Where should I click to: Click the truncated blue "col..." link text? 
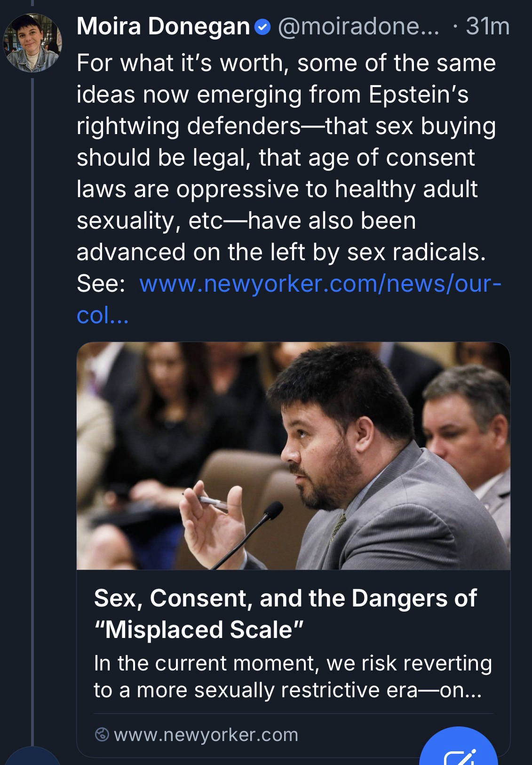point(102,316)
